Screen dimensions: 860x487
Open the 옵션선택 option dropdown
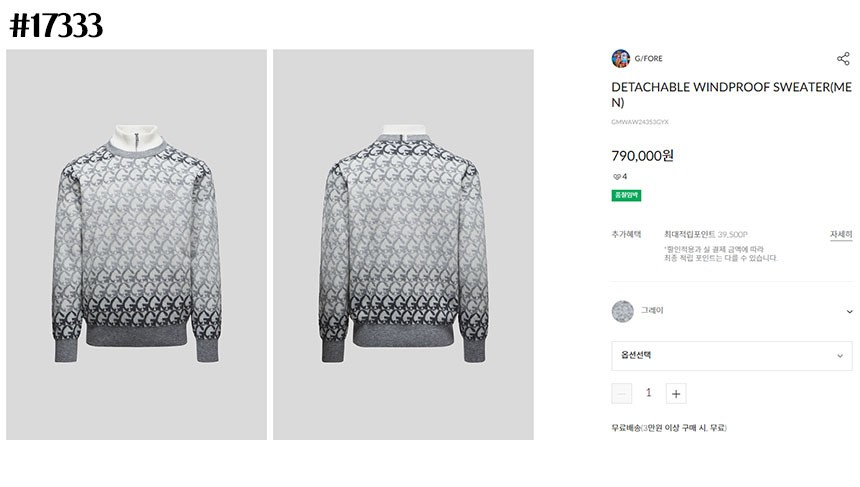tap(731, 355)
